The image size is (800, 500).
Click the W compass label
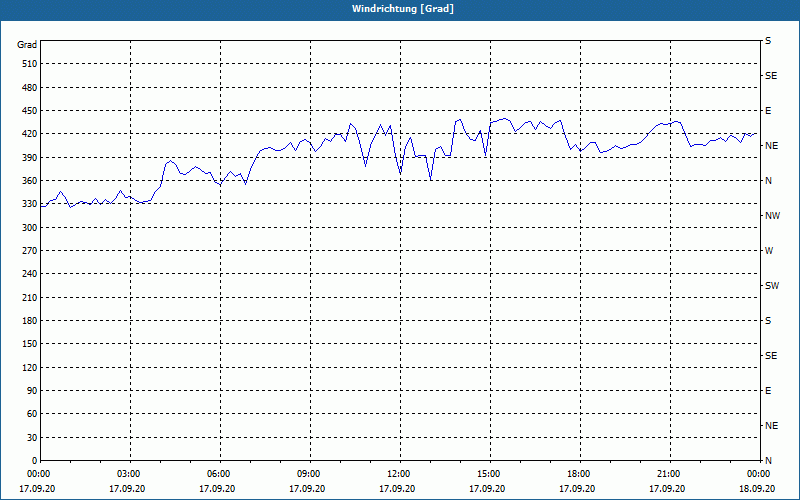[769, 251]
